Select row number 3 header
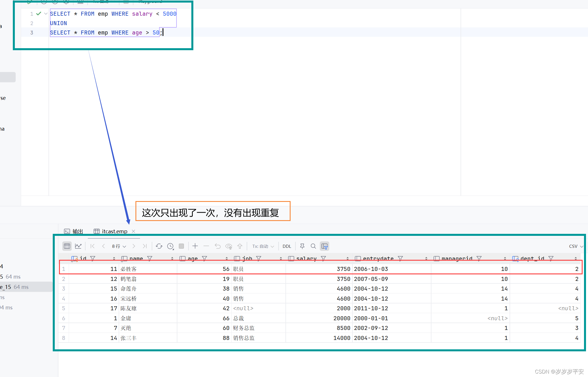 64,289
